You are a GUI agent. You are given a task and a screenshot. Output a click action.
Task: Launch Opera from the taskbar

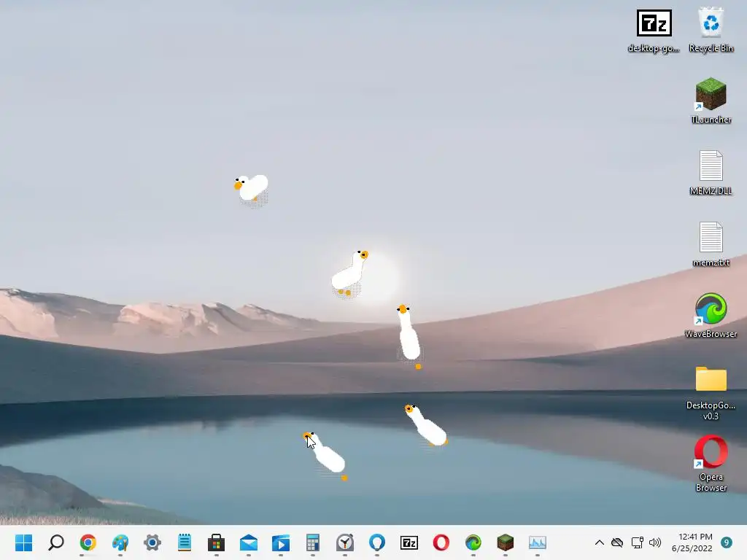coord(441,542)
